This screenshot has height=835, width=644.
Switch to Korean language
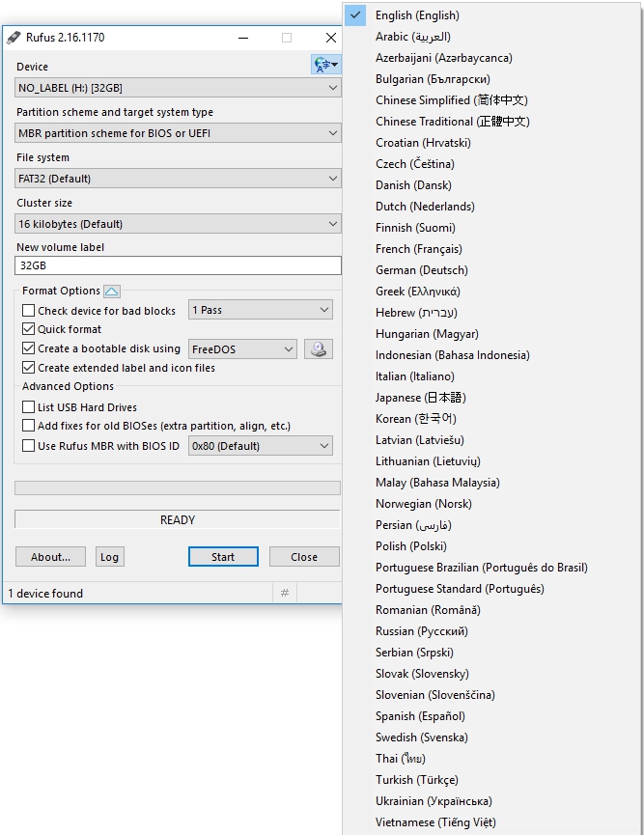(491, 419)
